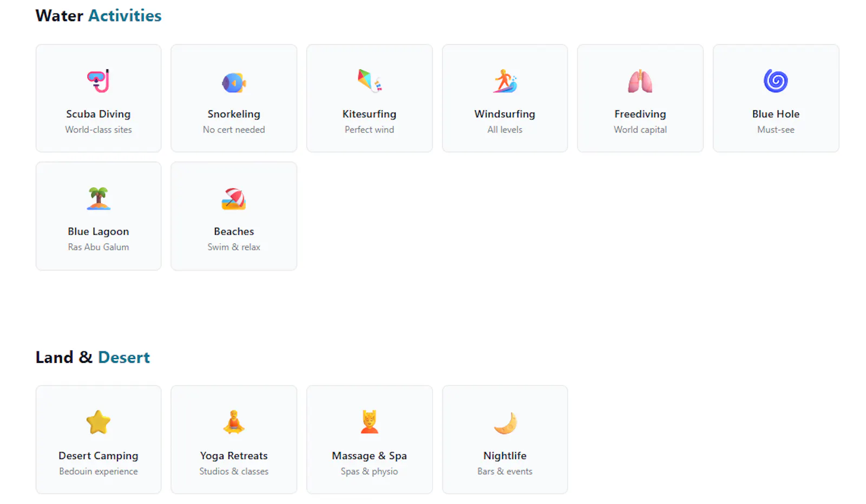866x504 pixels.
Task: Click the "All levels" text
Action: point(505,130)
